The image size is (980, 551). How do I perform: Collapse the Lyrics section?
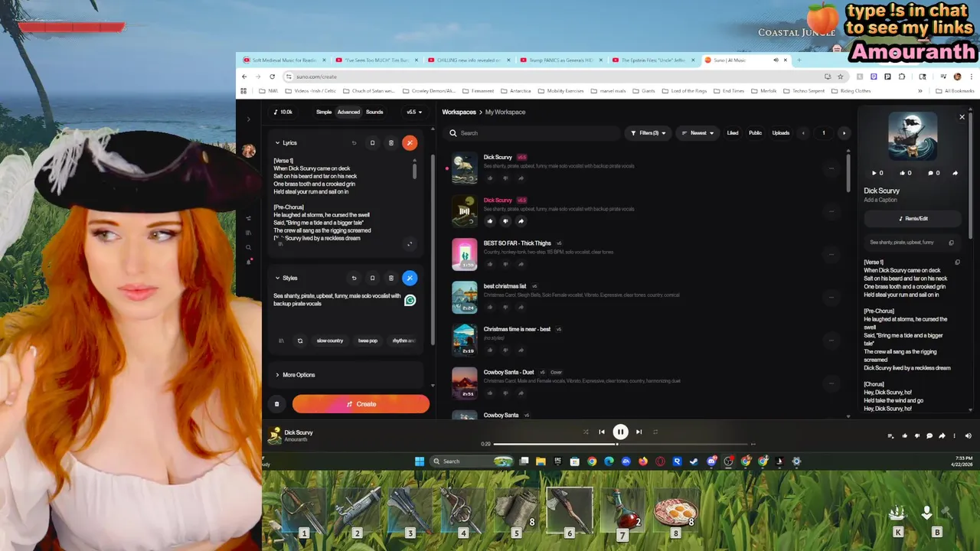(x=278, y=142)
